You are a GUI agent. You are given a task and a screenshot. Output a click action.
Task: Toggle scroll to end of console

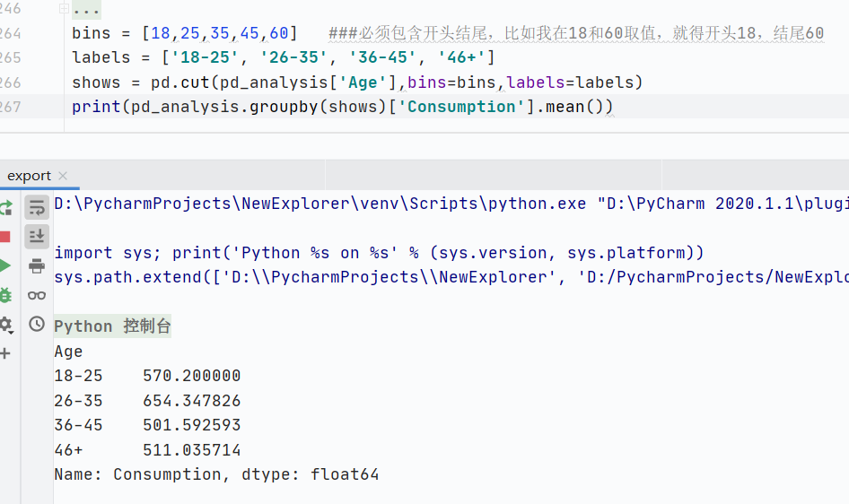(37, 237)
